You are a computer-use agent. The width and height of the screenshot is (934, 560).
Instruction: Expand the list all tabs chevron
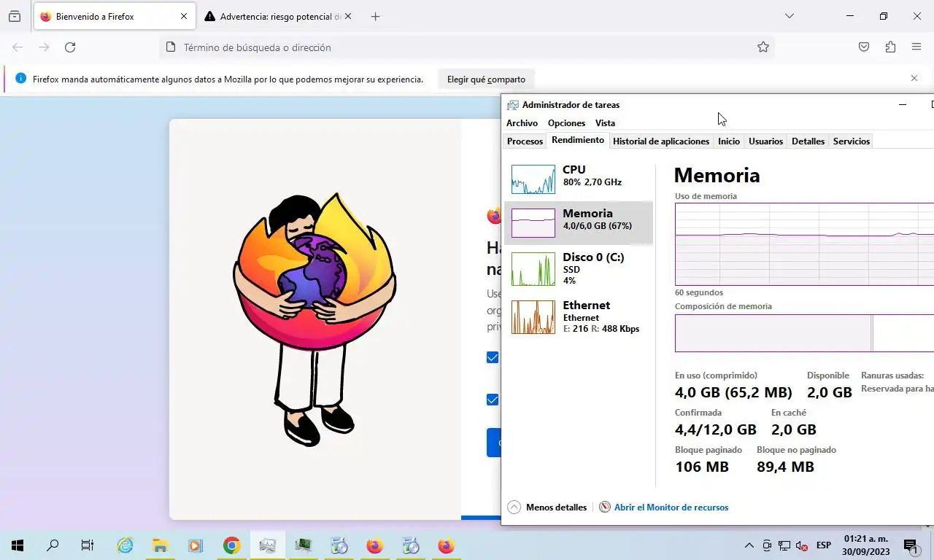(789, 16)
